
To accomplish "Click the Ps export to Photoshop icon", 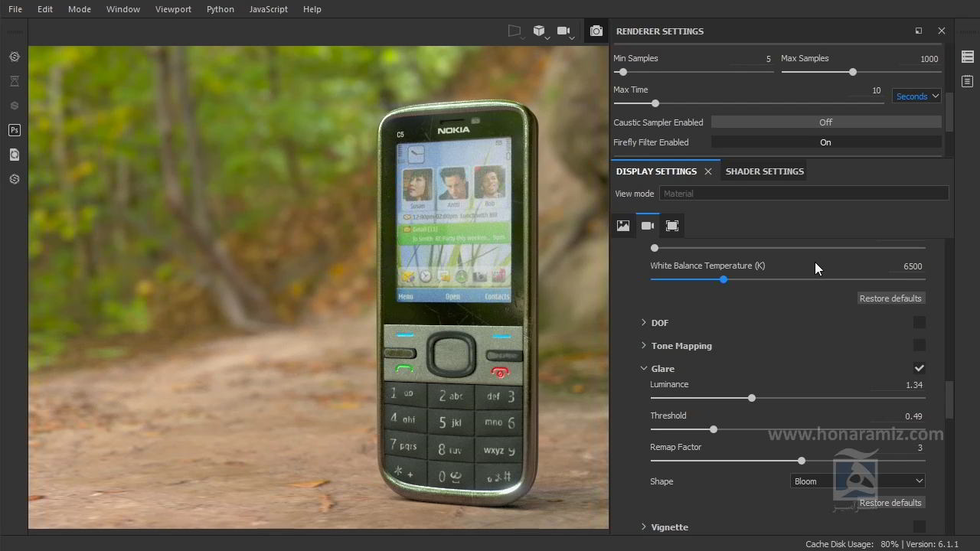I will pos(14,130).
